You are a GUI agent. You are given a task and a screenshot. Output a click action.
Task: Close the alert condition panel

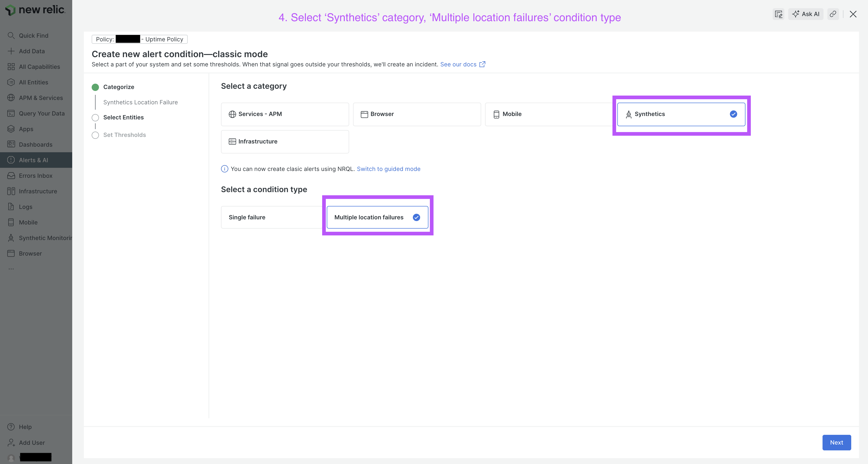[853, 14]
